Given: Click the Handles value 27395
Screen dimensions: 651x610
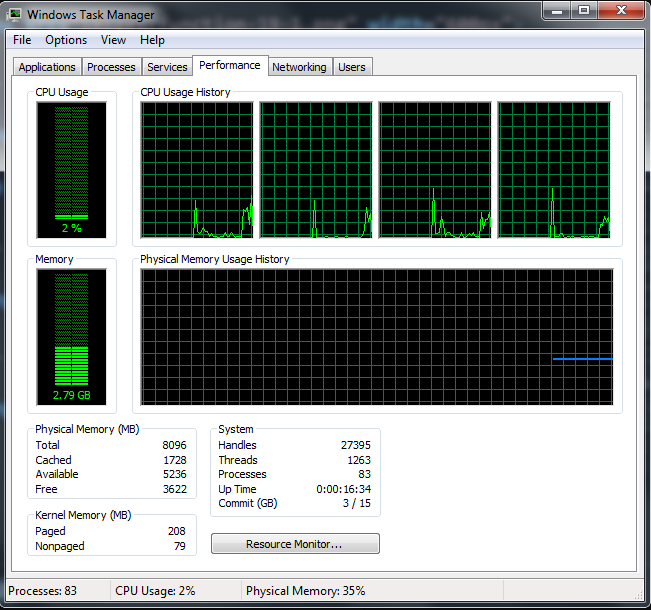Looking at the screenshot, I should click(356, 445).
